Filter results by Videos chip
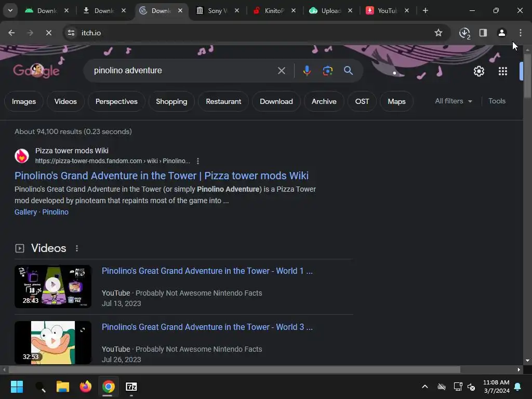This screenshot has height=399, width=532. pyautogui.click(x=65, y=101)
